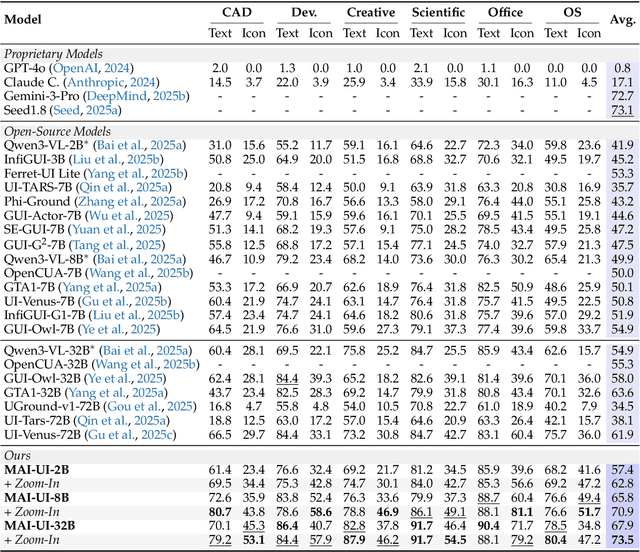
Task: Click Ye et al. citation beside GUI-Owl-32B
Action: 125,378
